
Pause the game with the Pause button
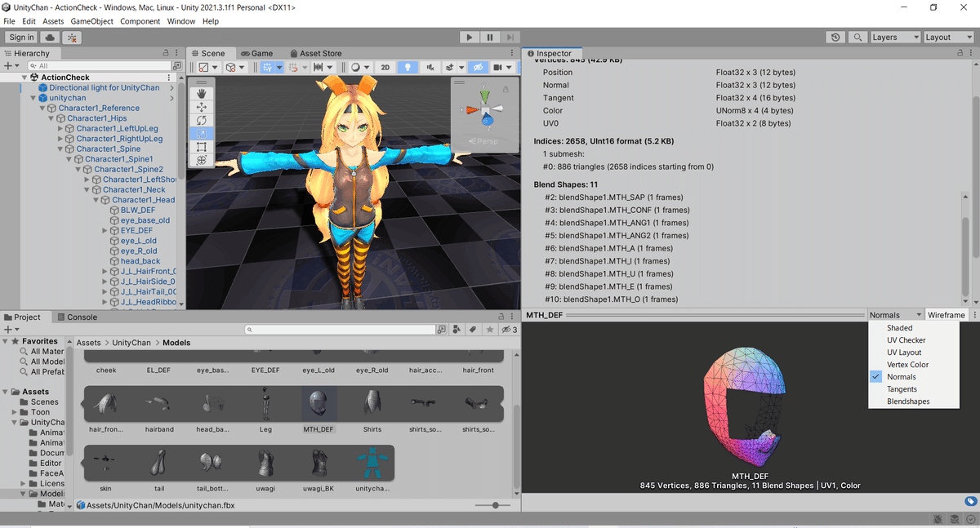pos(489,38)
